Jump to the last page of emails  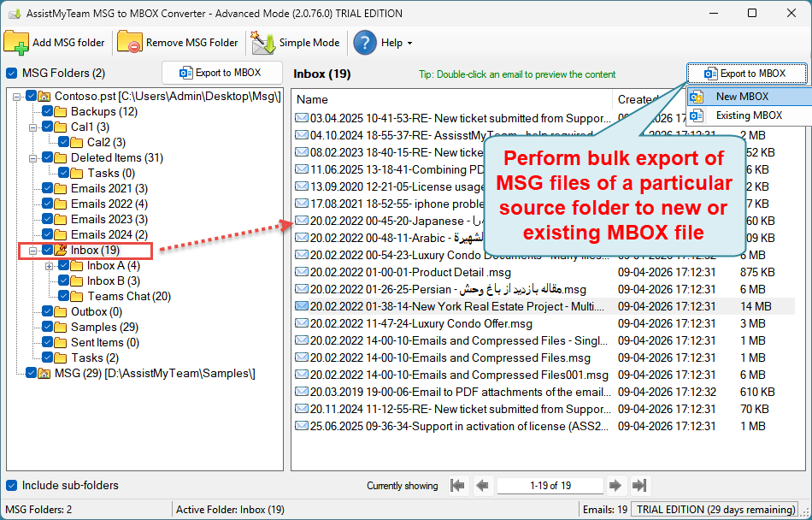pos(639,485)
